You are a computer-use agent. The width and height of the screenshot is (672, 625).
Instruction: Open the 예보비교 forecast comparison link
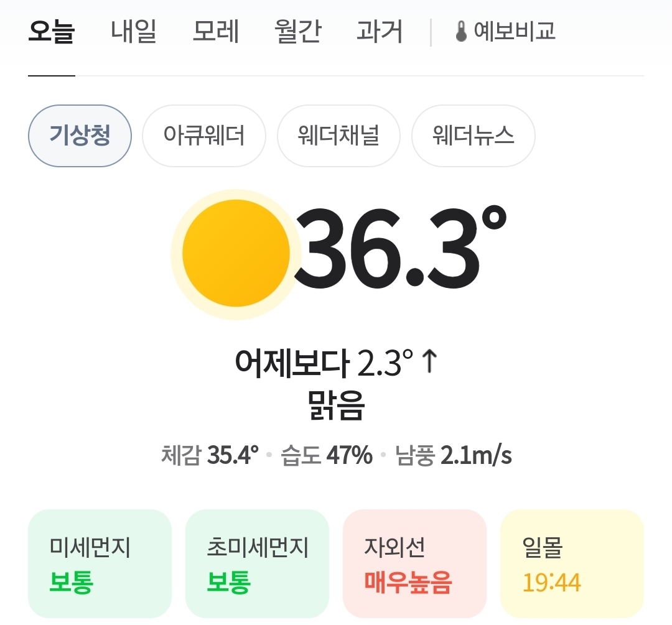[x=506, y=32]
